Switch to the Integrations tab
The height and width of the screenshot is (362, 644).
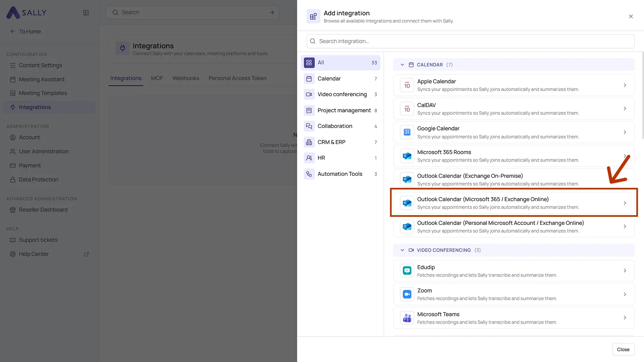(126, 78)
